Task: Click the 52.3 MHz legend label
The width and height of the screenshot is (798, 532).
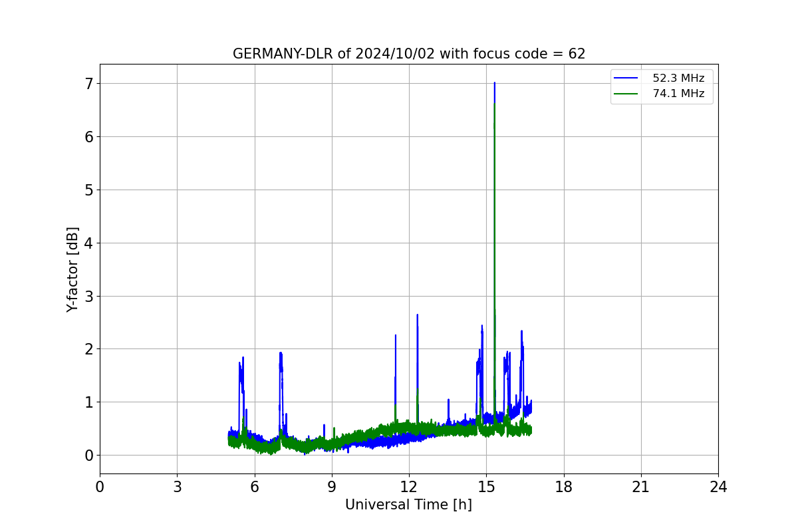Action: (x=678, y=78)
